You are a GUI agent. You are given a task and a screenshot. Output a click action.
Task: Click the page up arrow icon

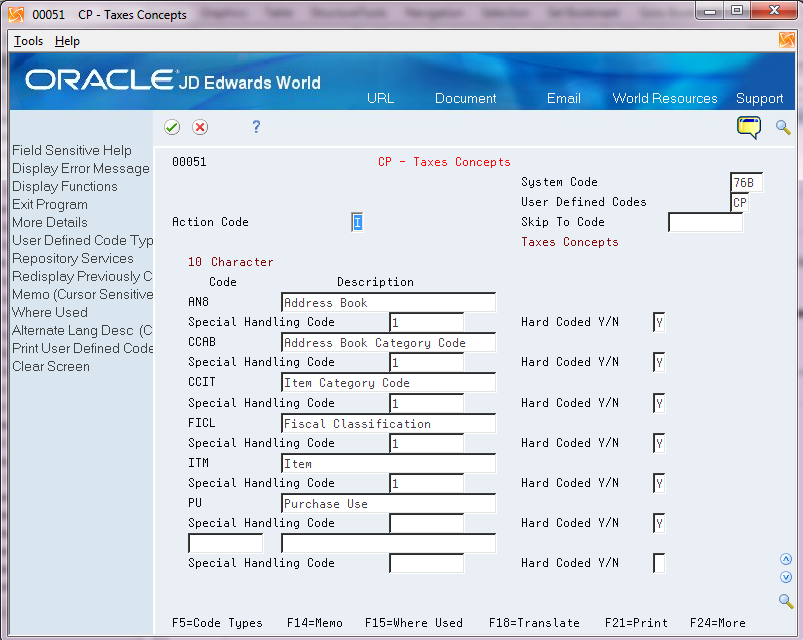click(786, 559)
